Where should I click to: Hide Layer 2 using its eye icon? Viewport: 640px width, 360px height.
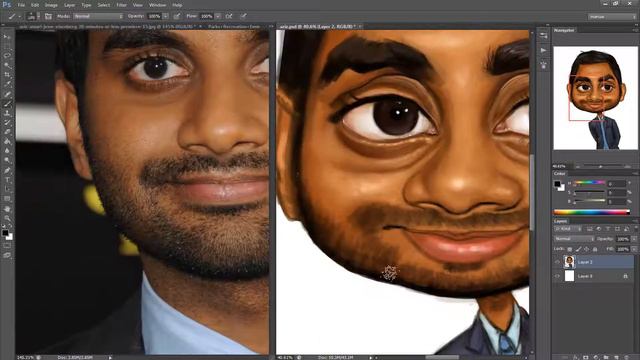(x=558, y=262)
